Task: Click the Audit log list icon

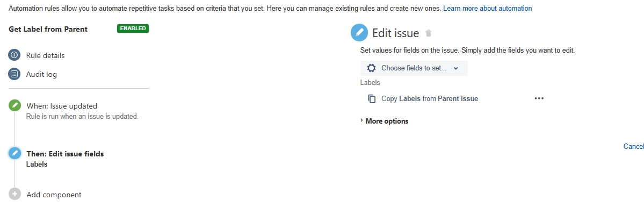Action: click(15, 74)
